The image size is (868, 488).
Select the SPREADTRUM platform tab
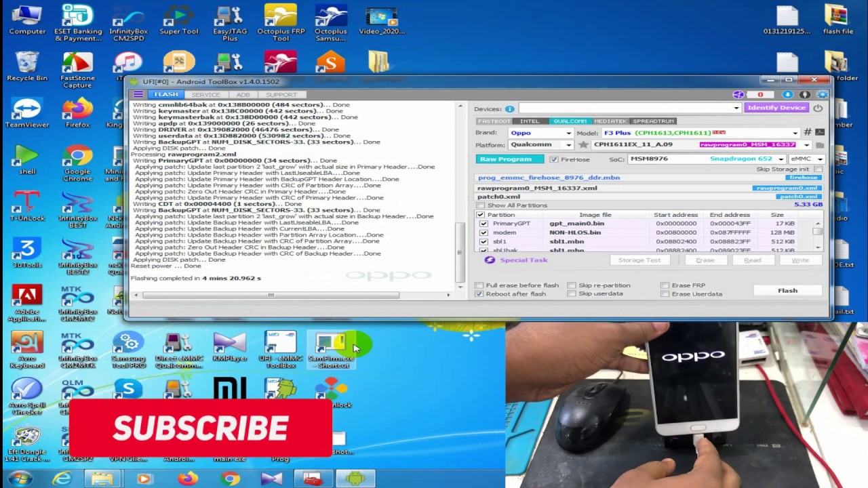[654, 121]
